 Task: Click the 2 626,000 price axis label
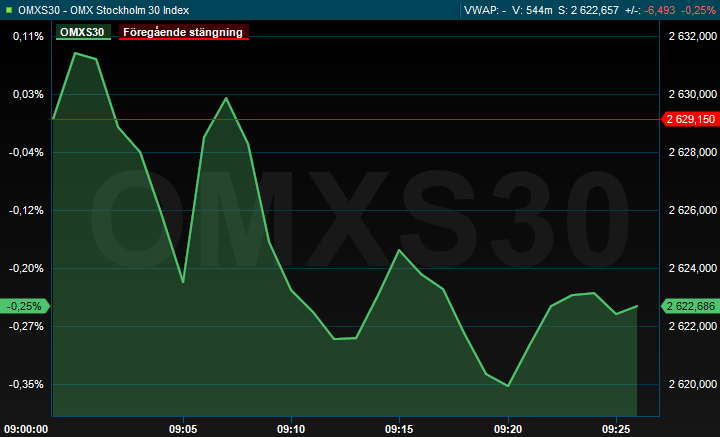click(x=692, y=210)
